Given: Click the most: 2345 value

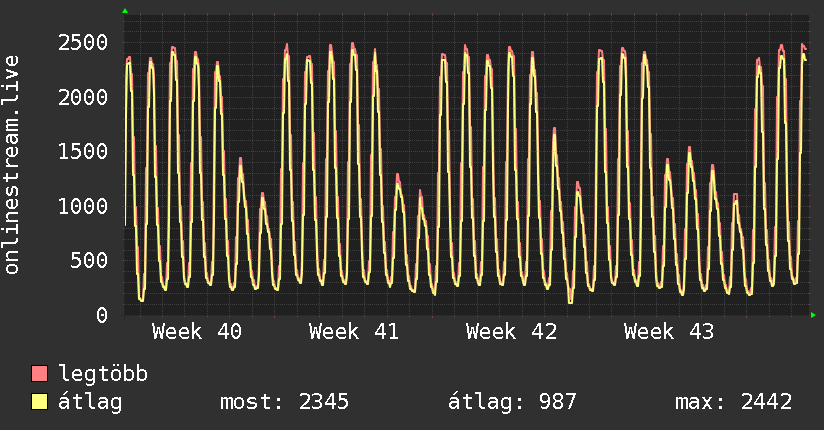Looking at the screenshot, I should coord(284,402).
